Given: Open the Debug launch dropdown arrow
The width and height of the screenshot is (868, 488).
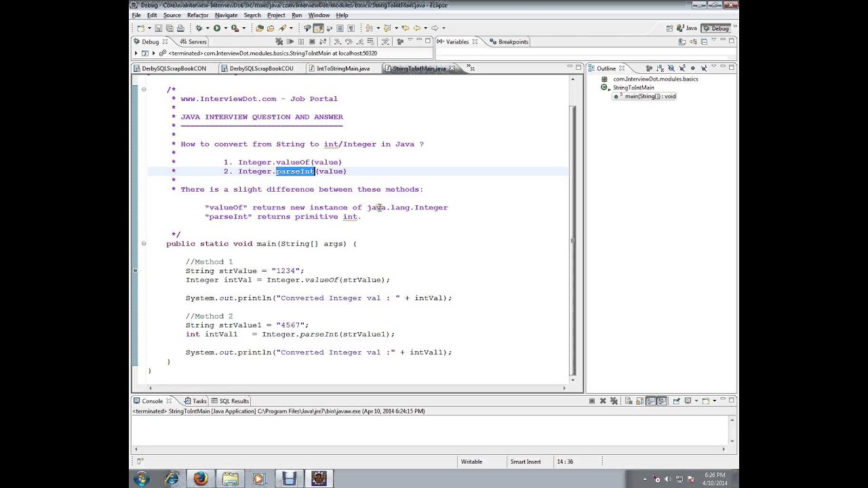Looking at the screenshot, I should coord(208,28).
